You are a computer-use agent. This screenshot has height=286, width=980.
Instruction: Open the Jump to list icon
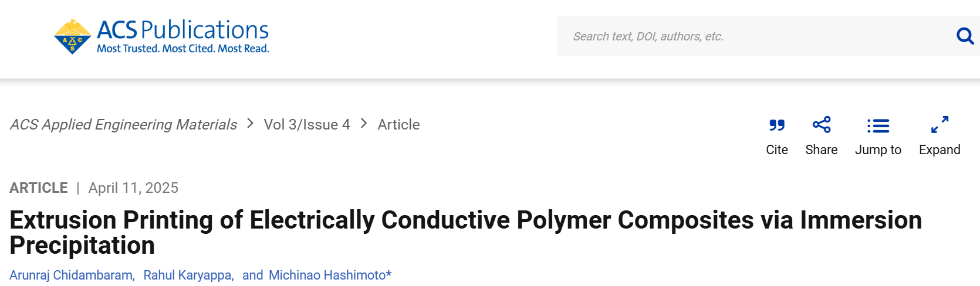pyautogui.click(x=878, y=125)
